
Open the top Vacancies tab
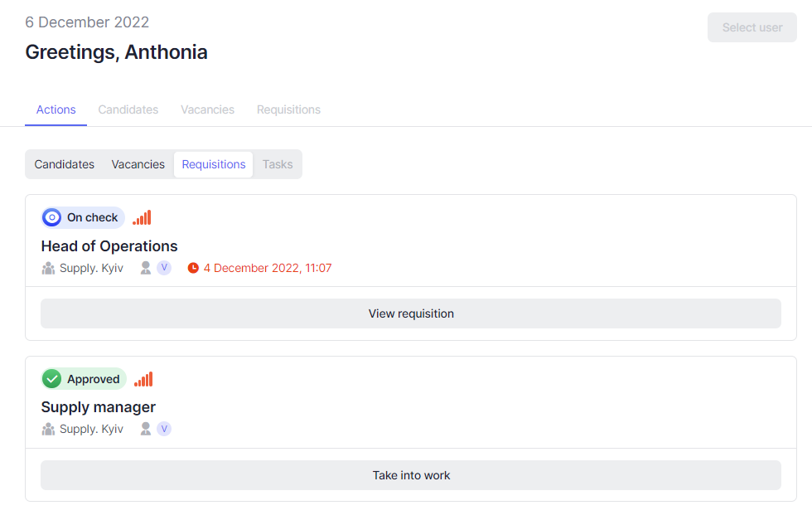[x=207, y=109]
